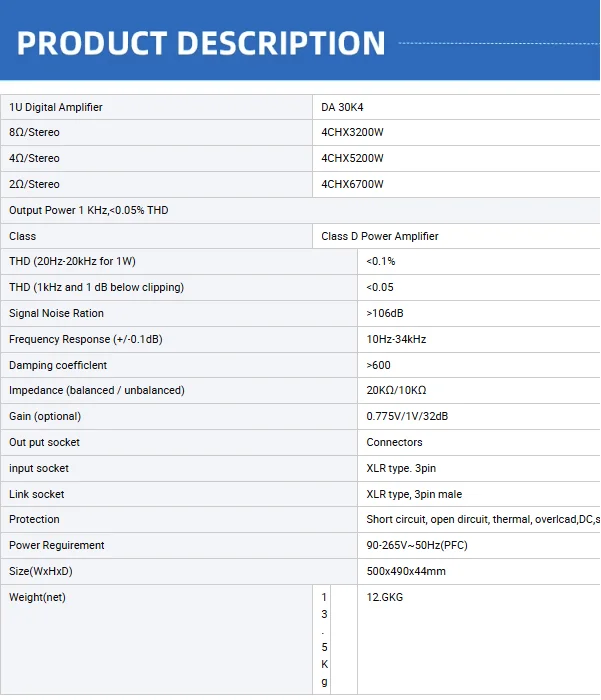
Task: Click the Class D Power Amplifier cell
Action: tap(456, 236)
